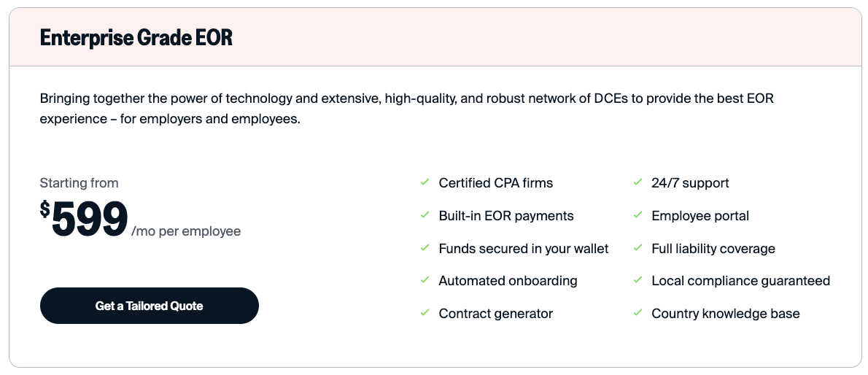Image resolution: width=868 pixels, height=375 pixels.
Task: Click the /mo per employee text
Action: (186, 231)
